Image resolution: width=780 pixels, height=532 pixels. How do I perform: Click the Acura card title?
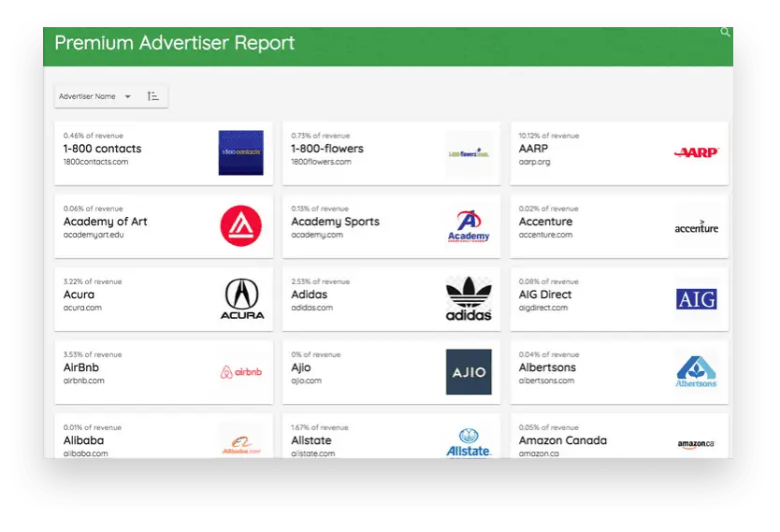tap(79, 295)
